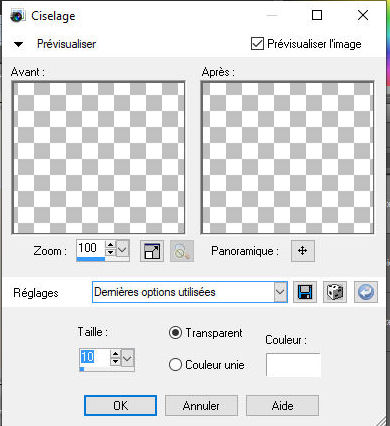Click the Panoramique pan arrows button

[303, 251]
